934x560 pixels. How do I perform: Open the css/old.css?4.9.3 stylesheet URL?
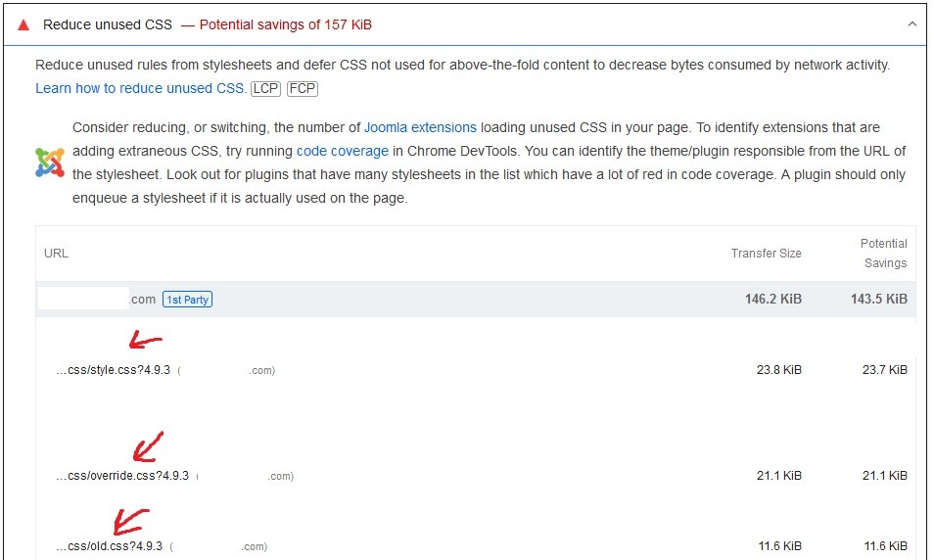point(109,546)
